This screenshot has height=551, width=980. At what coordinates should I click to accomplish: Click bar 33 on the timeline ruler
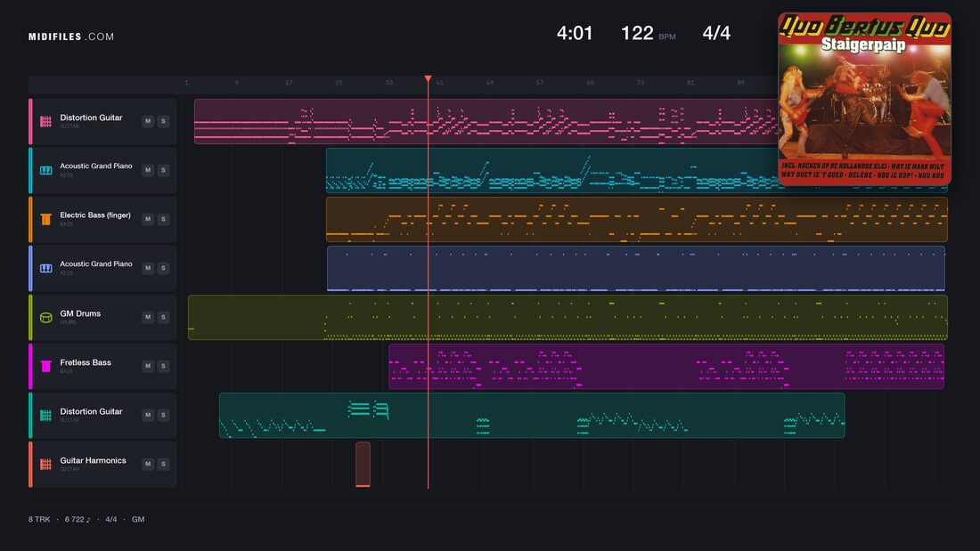coord(389,83)
